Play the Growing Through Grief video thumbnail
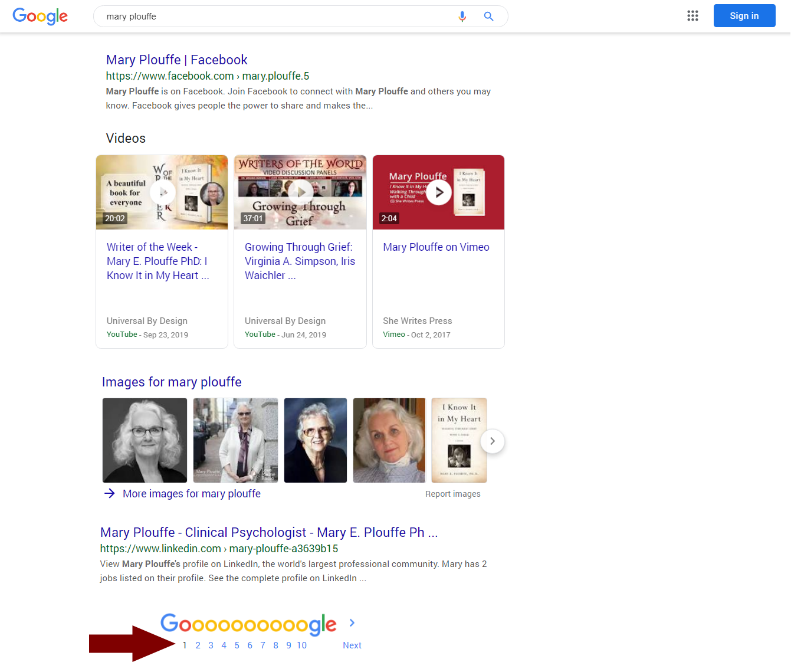Viewport: 791px width, 672px height. click(300, 192)
